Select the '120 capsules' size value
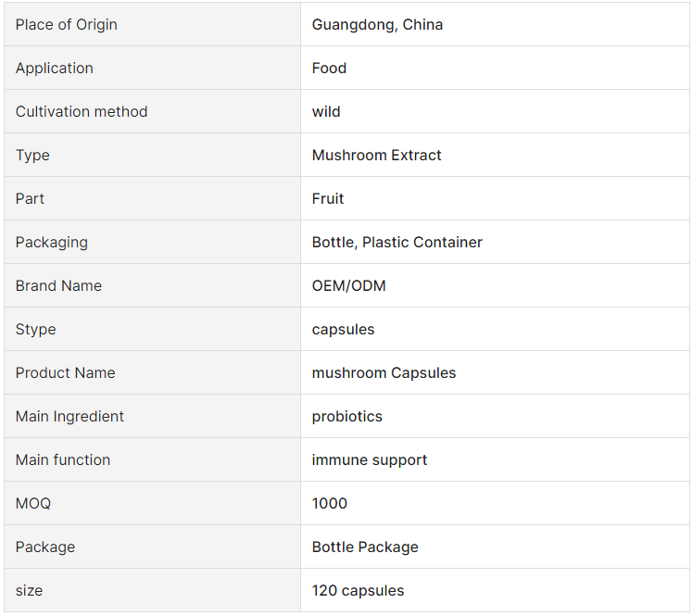Viewport: 693px width, 616px height. tap(358, 590)
